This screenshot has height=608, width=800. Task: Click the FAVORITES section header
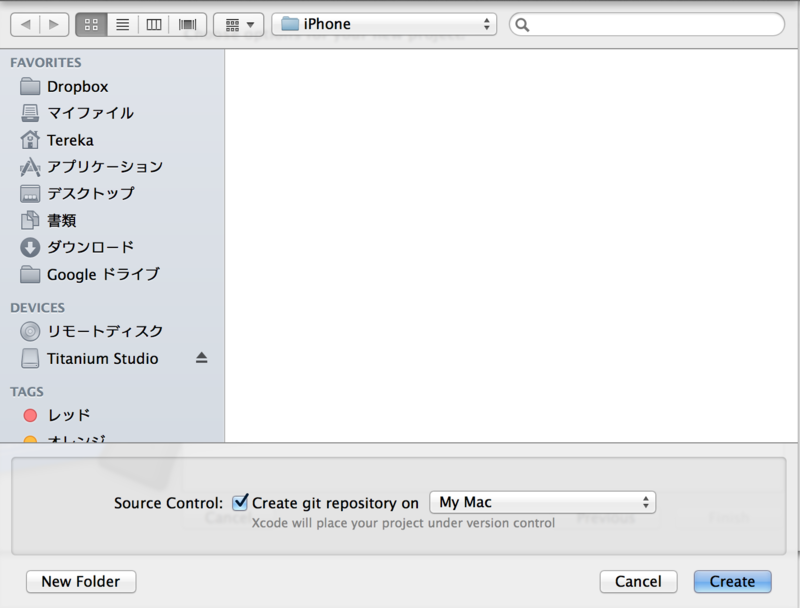(46, 63)
